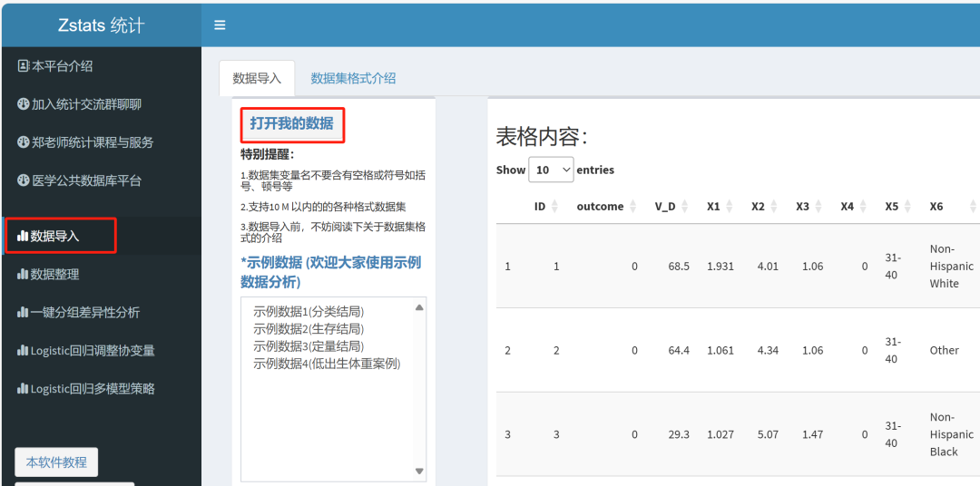
Task: Click X2 value 4.34 in row 2
Action: (767, 350)
